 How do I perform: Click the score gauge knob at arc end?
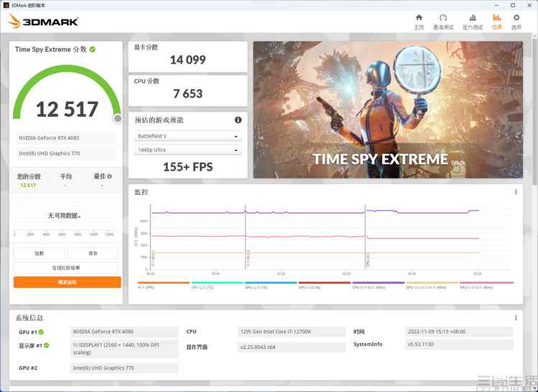(118, 118)
